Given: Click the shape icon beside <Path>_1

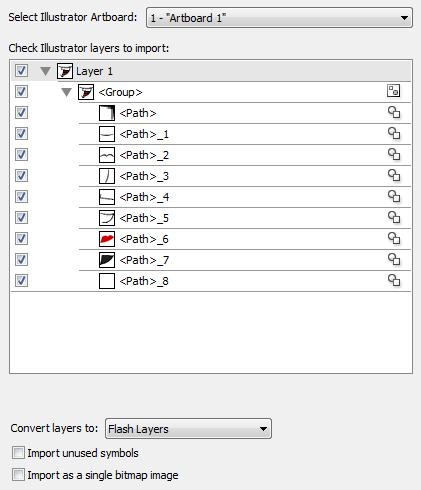Looking at the screenshot, I should tap(394, 133).
